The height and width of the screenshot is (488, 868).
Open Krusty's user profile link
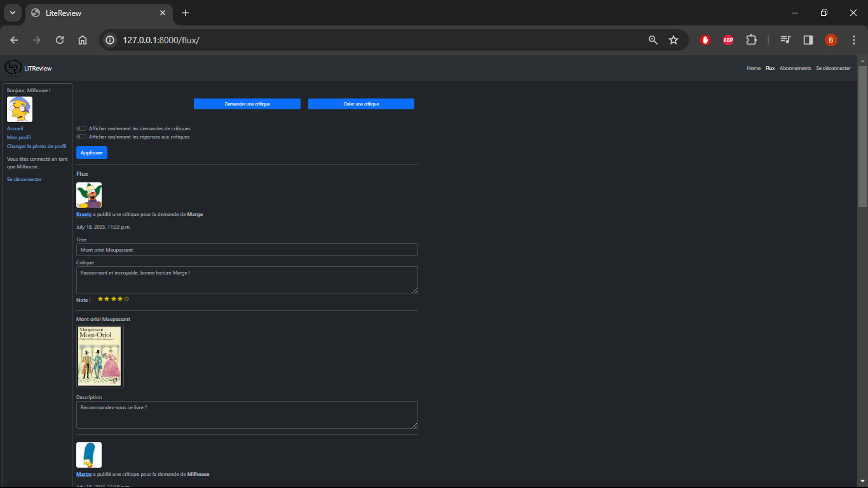click(84, 215)
